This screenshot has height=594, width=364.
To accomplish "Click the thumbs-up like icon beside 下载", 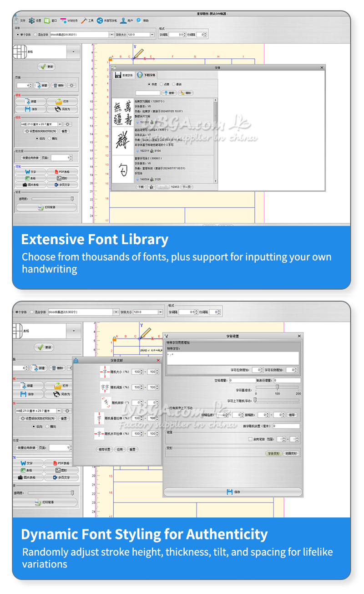I will pos(151,187).
